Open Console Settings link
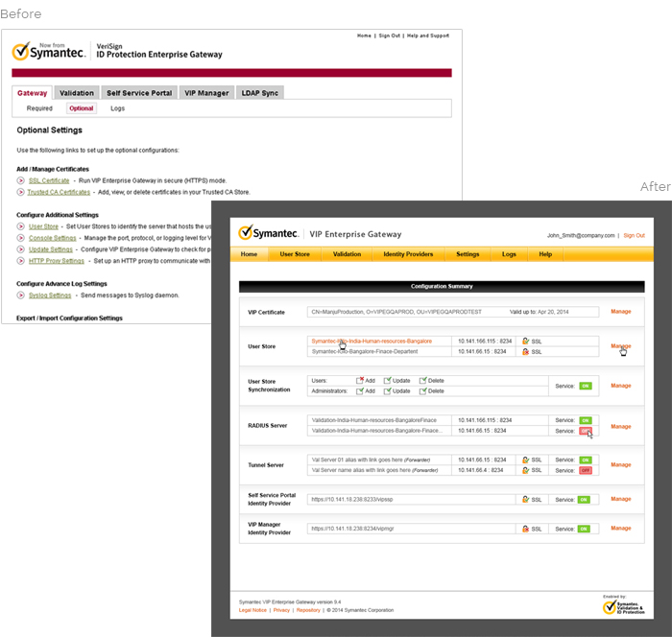The width and height of the screenshot is (672, 637). [x=52, y=238]
